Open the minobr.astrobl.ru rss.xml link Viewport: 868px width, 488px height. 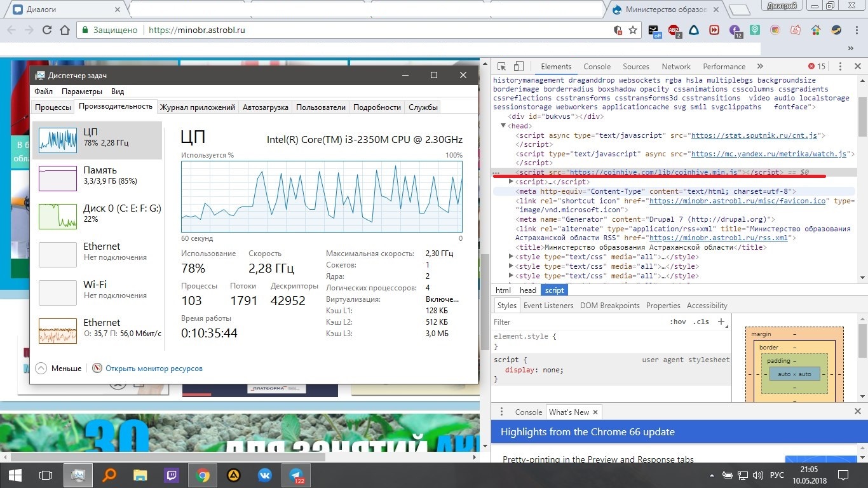click(x=718, y=238)
